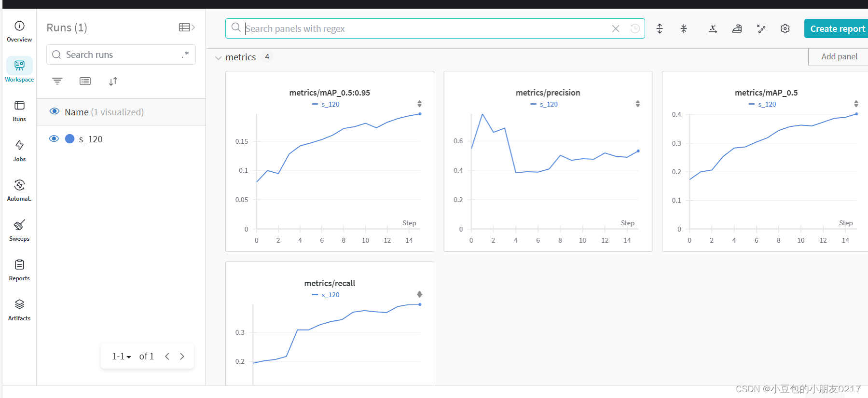Open legend stepper on recall chart

coord(419,294)
